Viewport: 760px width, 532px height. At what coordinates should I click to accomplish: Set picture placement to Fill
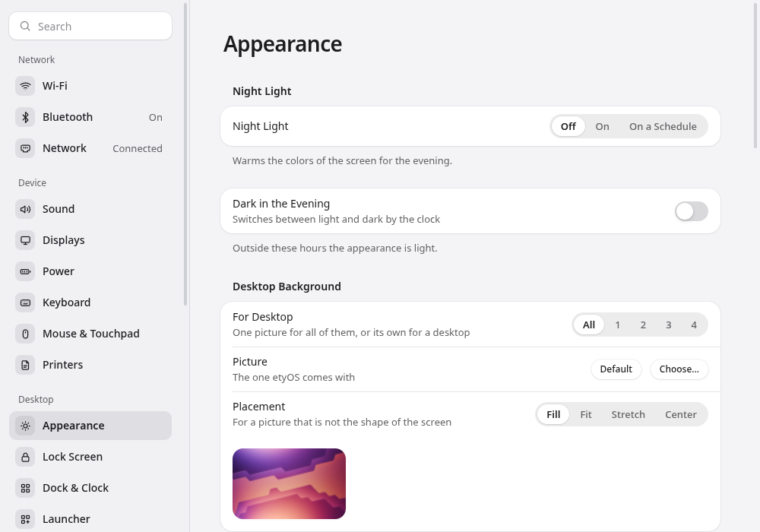tap(553, 414)
